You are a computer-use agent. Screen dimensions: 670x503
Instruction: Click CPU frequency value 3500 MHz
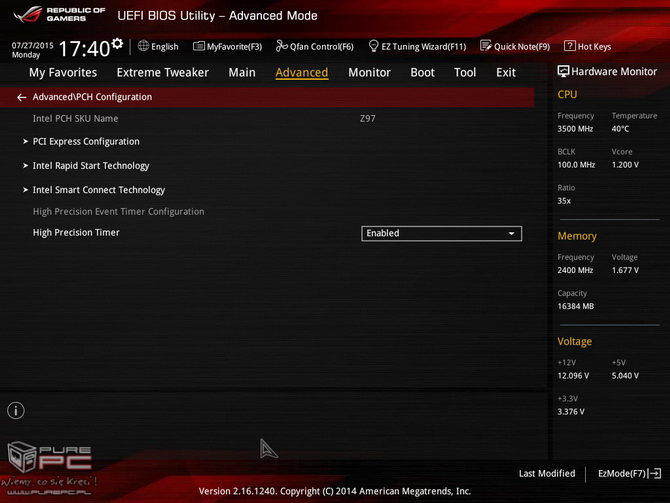coord(575,129)
